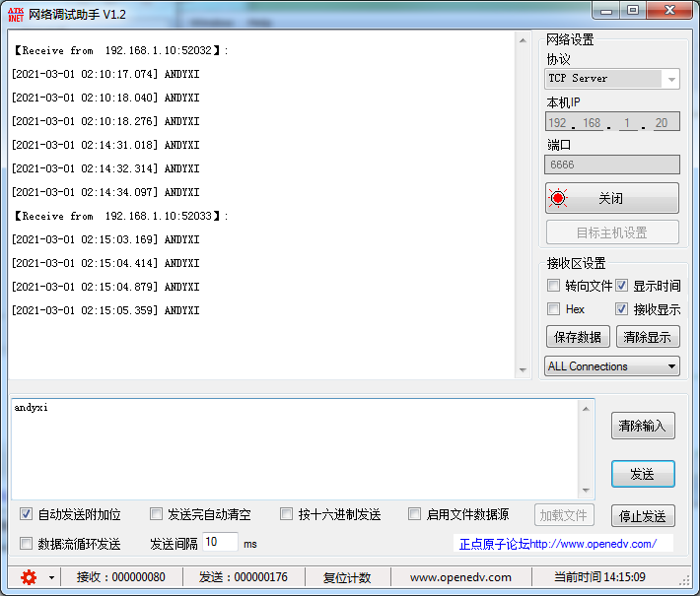Open the TCP Server protocol dropdown

click(612, 79)
